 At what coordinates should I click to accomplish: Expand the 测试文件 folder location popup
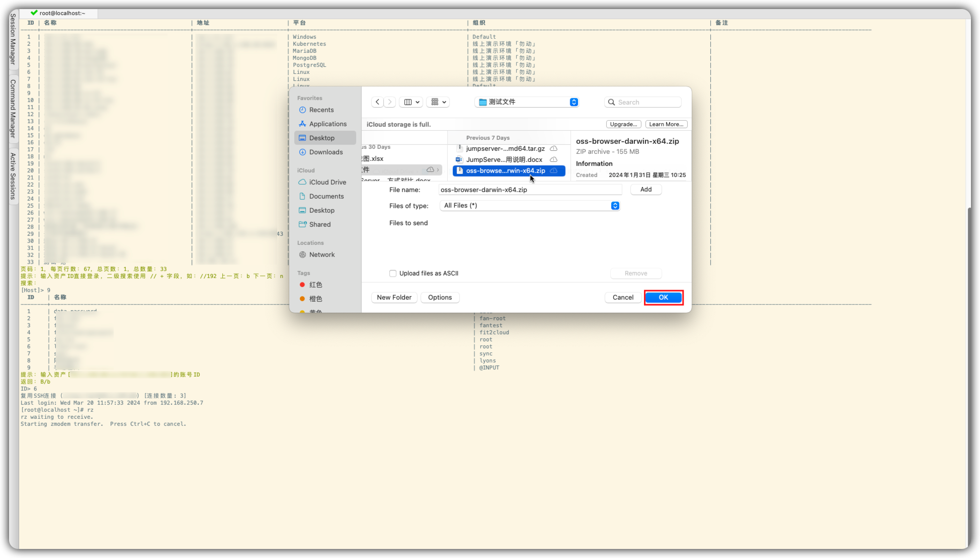(527, 102)
